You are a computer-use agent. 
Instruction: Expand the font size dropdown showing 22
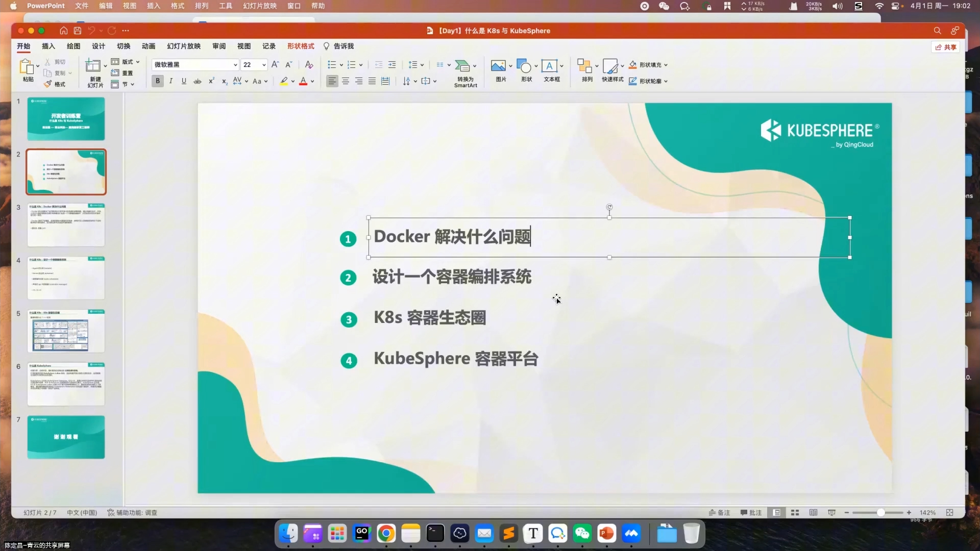point(264,65)
